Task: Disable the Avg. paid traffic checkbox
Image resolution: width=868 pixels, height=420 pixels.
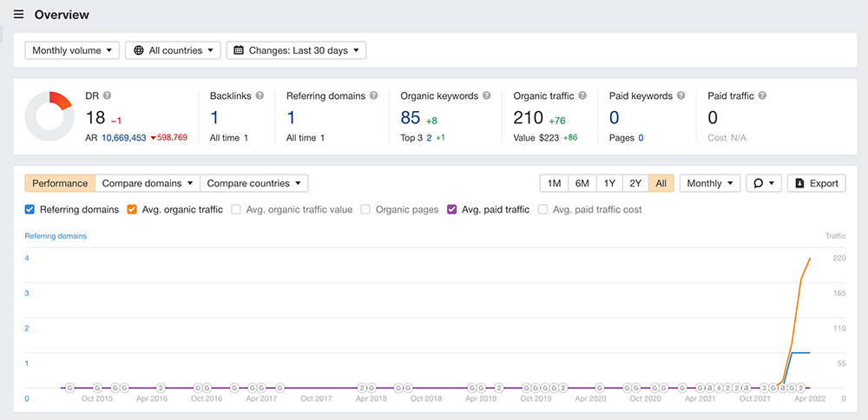Action: [452, 209]
